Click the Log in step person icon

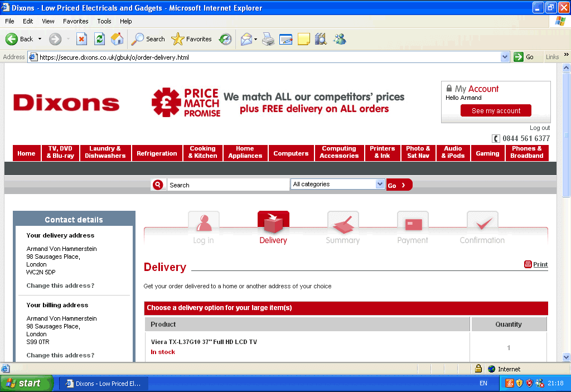204,222
